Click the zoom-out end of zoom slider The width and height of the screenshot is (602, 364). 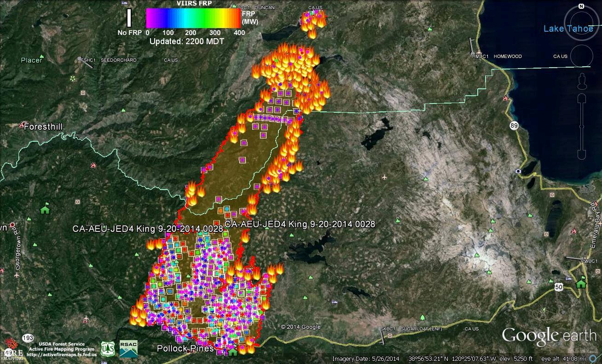(x=582, y=154)
